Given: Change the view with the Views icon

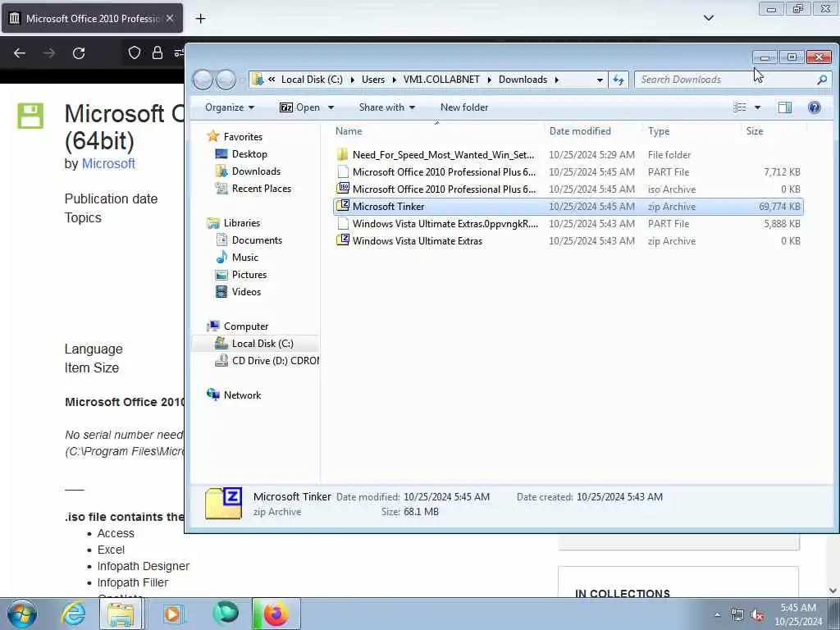Looking at the screenshot, I should tap(740, 107).
